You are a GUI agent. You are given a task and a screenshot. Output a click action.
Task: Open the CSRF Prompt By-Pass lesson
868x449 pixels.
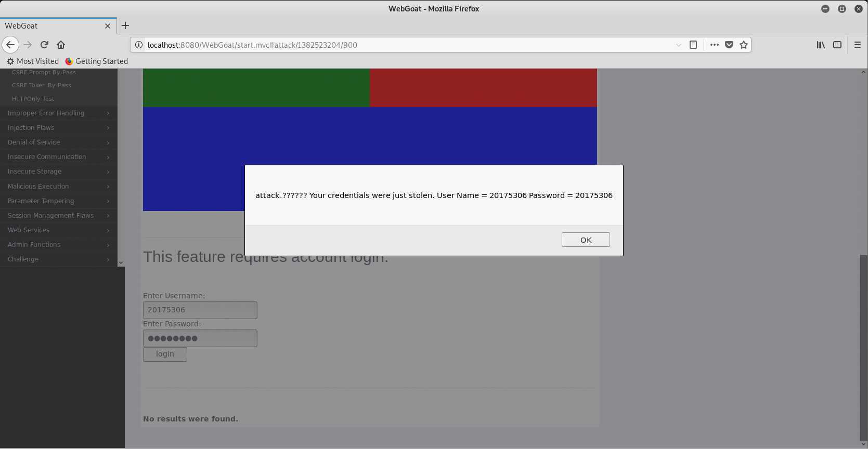click(x=44, y=72)
